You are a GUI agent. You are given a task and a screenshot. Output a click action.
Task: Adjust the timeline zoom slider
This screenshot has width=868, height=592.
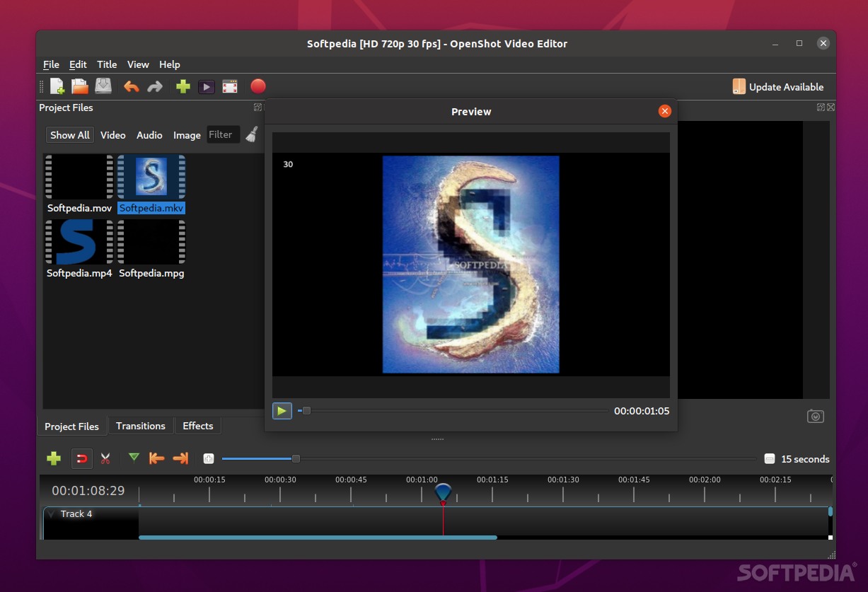(x=295, y=458)
